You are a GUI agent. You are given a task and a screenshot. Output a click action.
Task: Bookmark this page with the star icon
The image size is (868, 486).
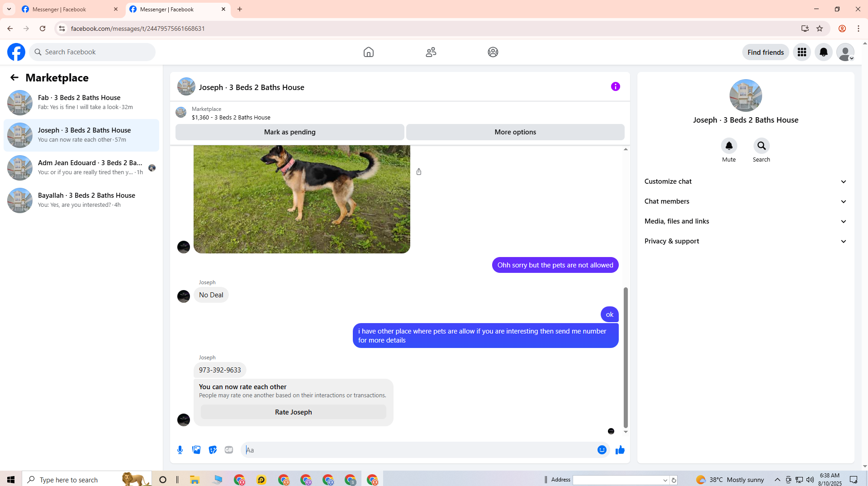820,29
